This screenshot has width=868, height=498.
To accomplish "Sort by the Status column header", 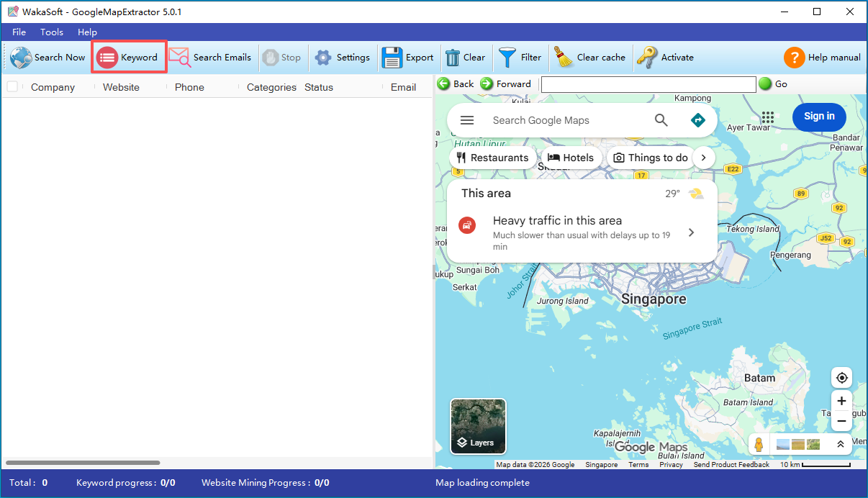I will (x=319, y=87).
